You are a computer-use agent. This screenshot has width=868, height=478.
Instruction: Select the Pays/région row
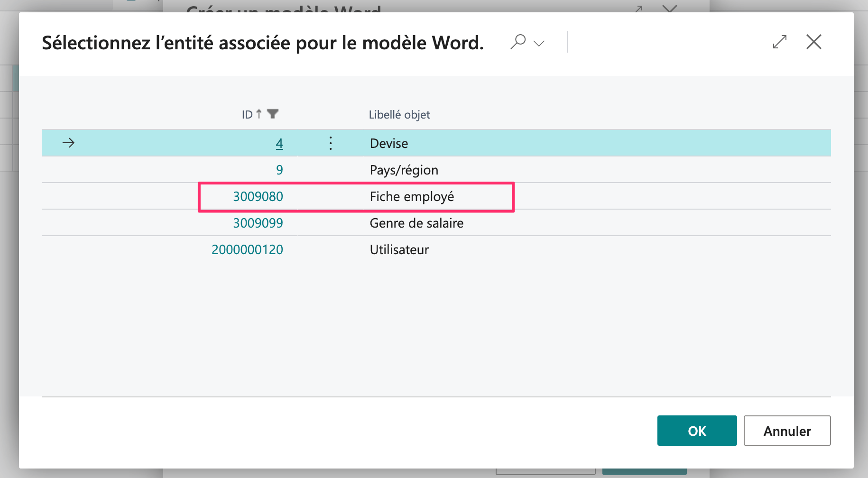[404, 170]
